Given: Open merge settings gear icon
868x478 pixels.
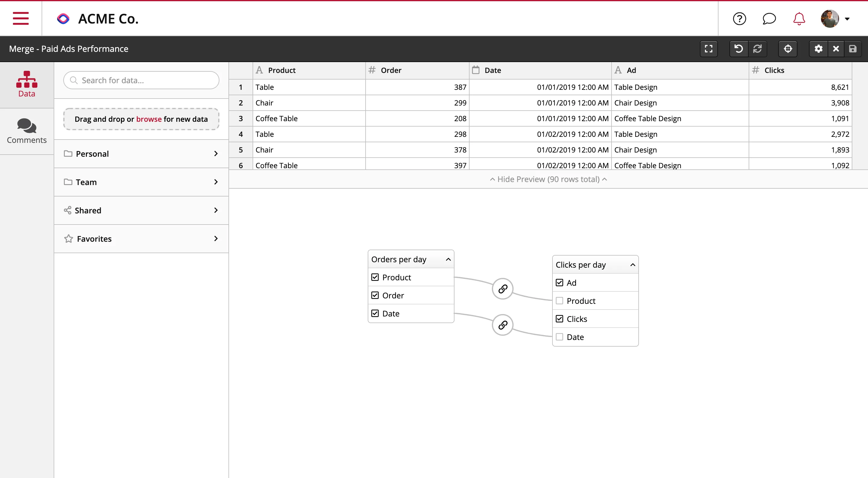Looking at the screenshot, I should (819, 49).
